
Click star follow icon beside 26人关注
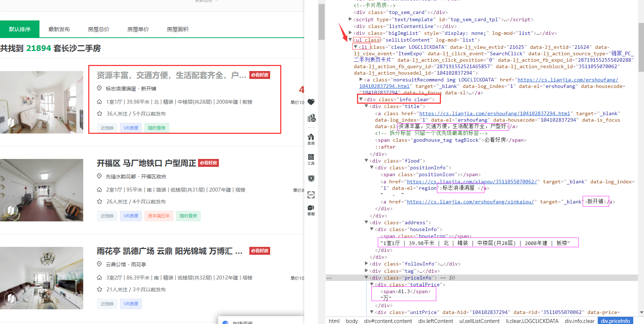[99, 201]
